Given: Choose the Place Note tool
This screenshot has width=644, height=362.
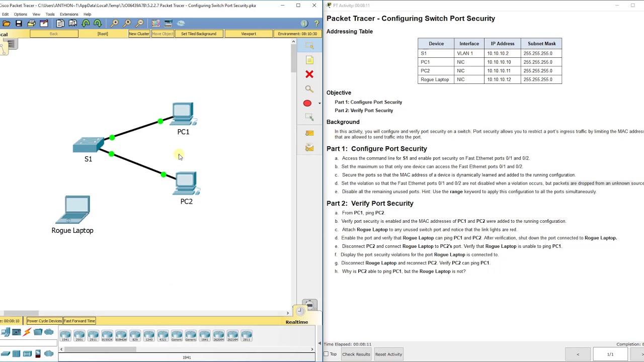Looking at the screenshot, I should tap(309, 60).
